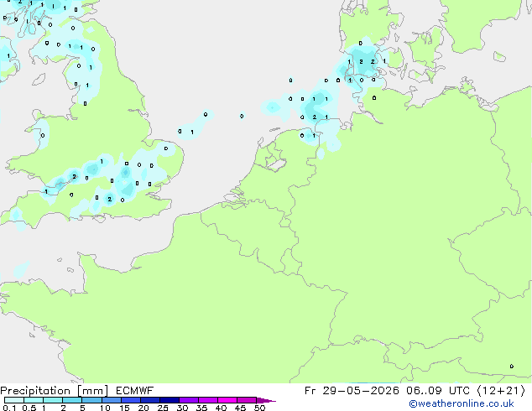This screenshot has height=411, width=532.
Task: Select the 5 to 10 mm legend swatch
Action: click(91, 400)
